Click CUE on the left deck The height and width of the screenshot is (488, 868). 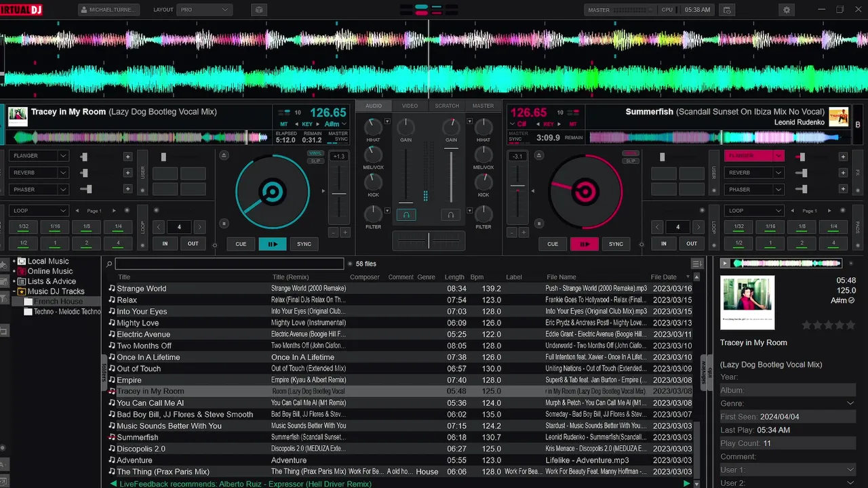(241, 244)
